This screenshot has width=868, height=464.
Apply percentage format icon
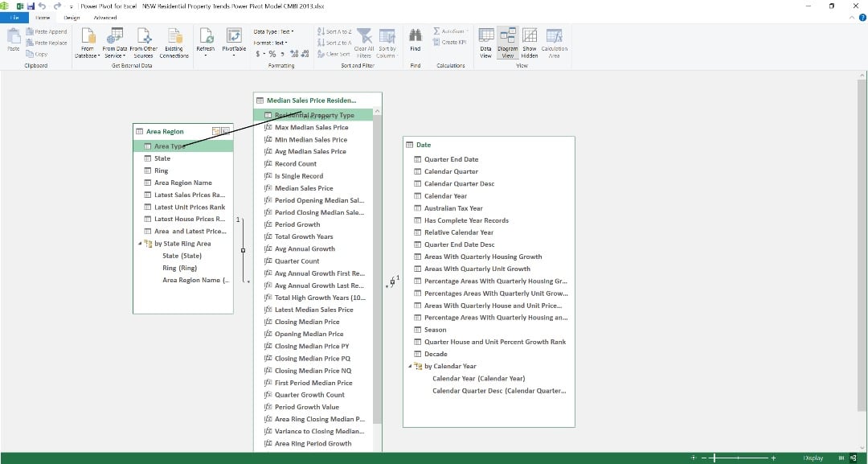coord(272,54)
